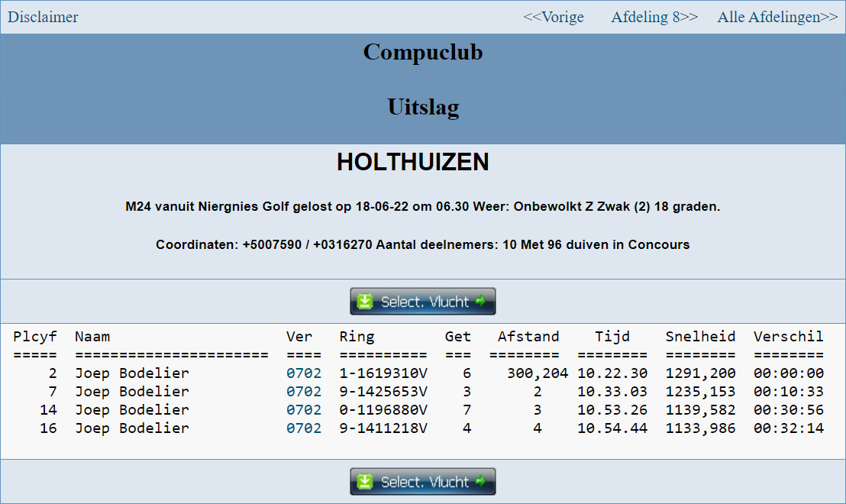Click arrival time 10.33.03
The image size is (846, 504).
pos(612,391)
